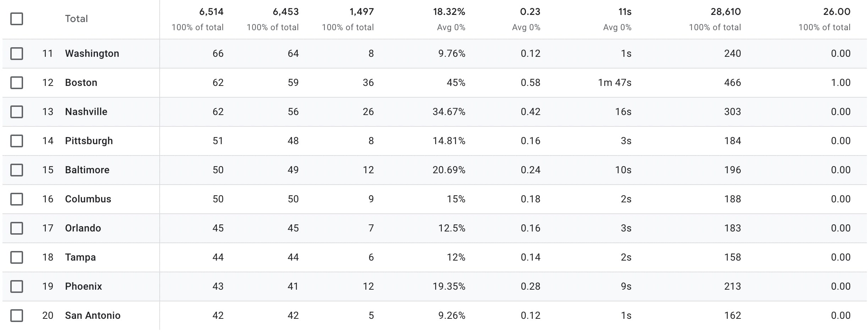Select the Nashville city label
The image size is (868, 333).
(x=86, y=112)
